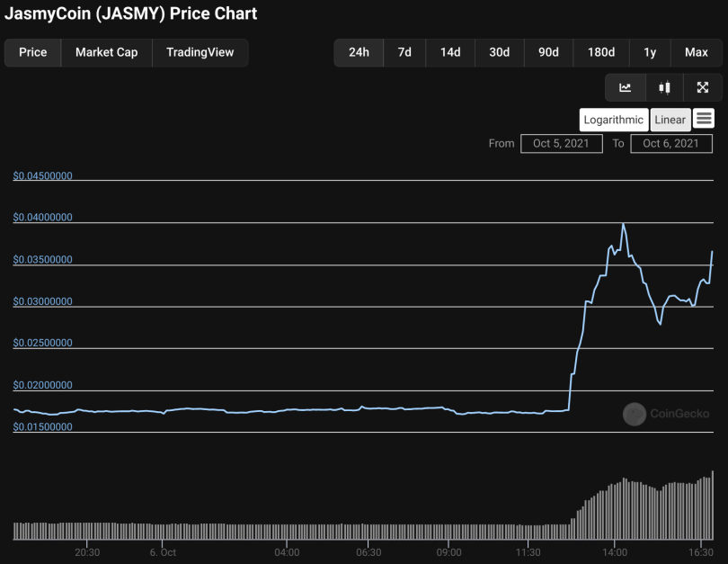This screenshot has height=564, width=728.
Task: Set time range to 24h
Action: tap(359, 52)
